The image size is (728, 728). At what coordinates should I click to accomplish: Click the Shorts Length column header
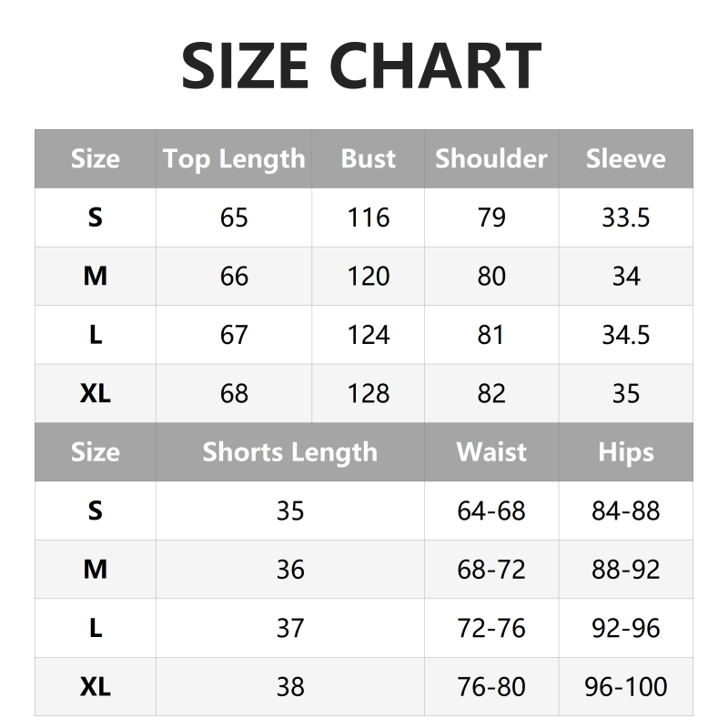click(x=289, y=452)
